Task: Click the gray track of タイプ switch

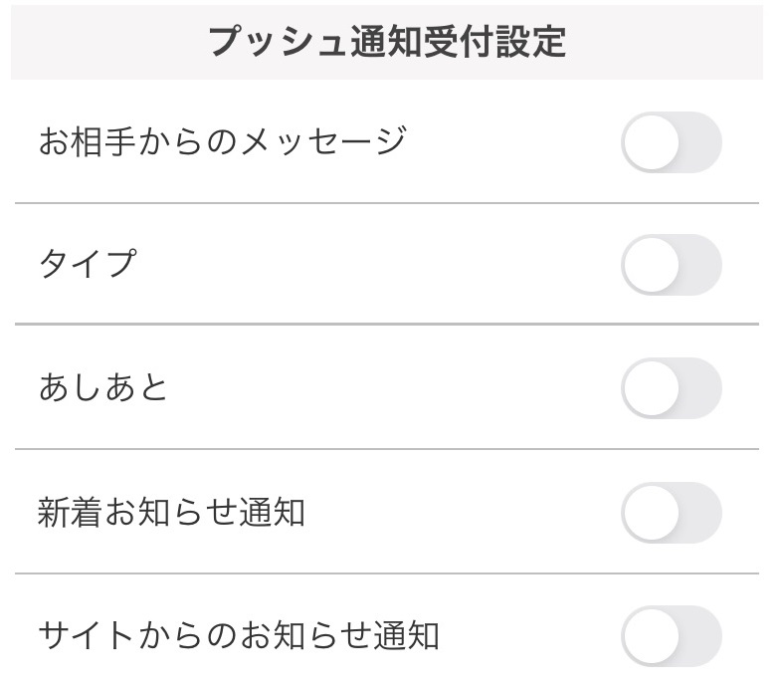Action: point(699,266)
